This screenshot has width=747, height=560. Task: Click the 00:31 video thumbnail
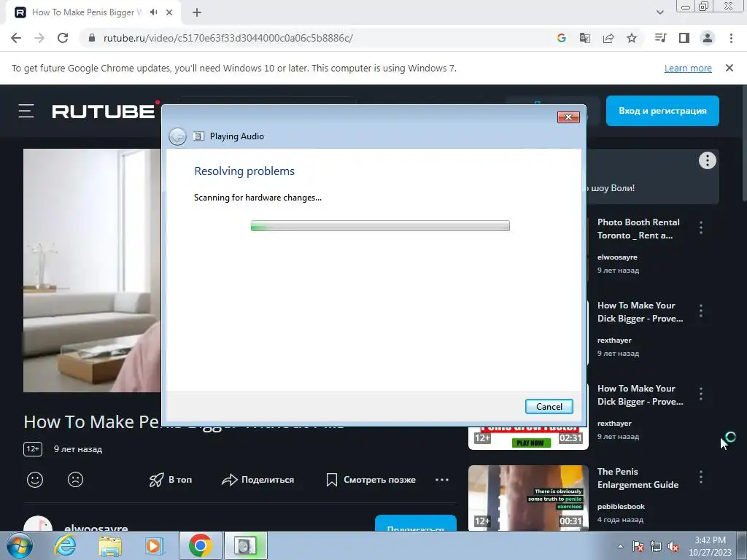point(528,497)
